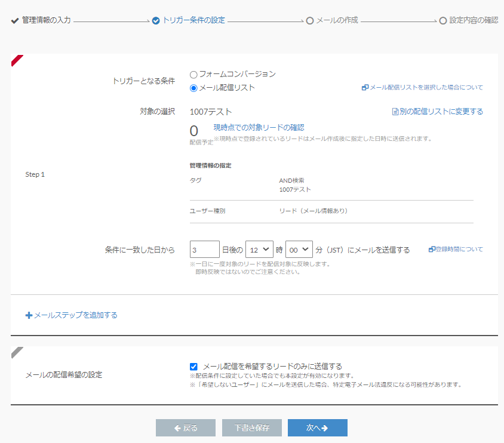Click the checkmark icon of 管理情報の入力 step
Screen dimensions: 504x443
15,20
